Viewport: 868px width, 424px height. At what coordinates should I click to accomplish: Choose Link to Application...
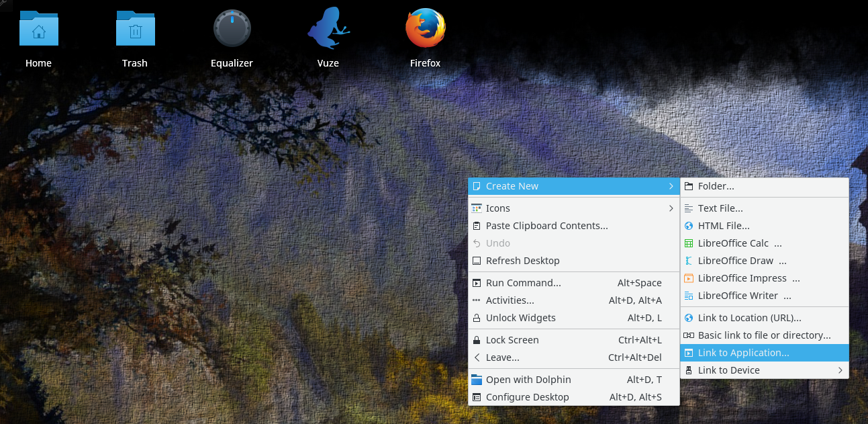765,353
